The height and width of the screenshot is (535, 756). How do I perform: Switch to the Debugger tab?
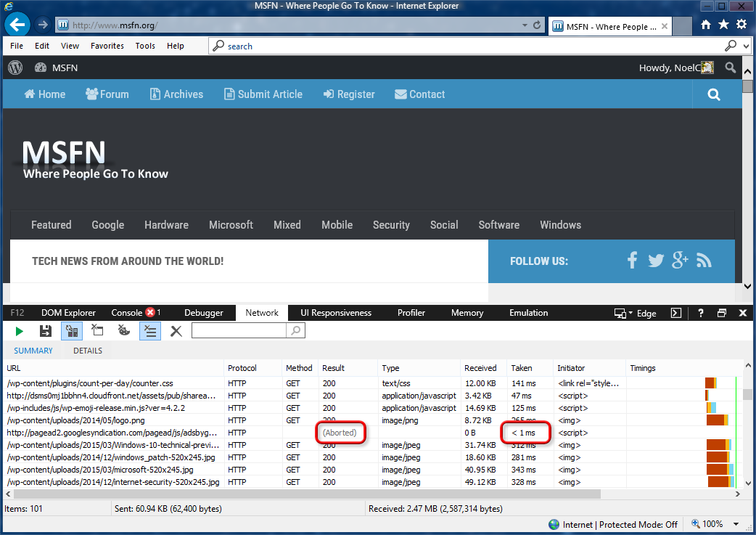click(203, 313)
